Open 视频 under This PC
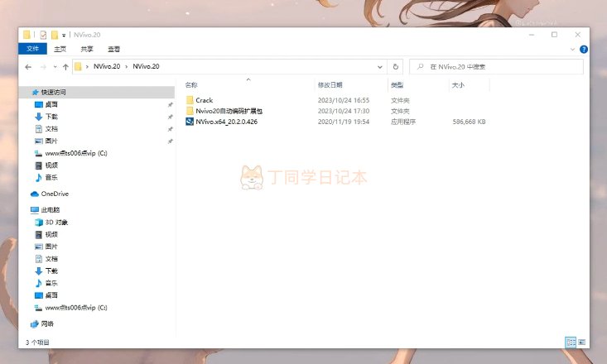 pos(51,234)
